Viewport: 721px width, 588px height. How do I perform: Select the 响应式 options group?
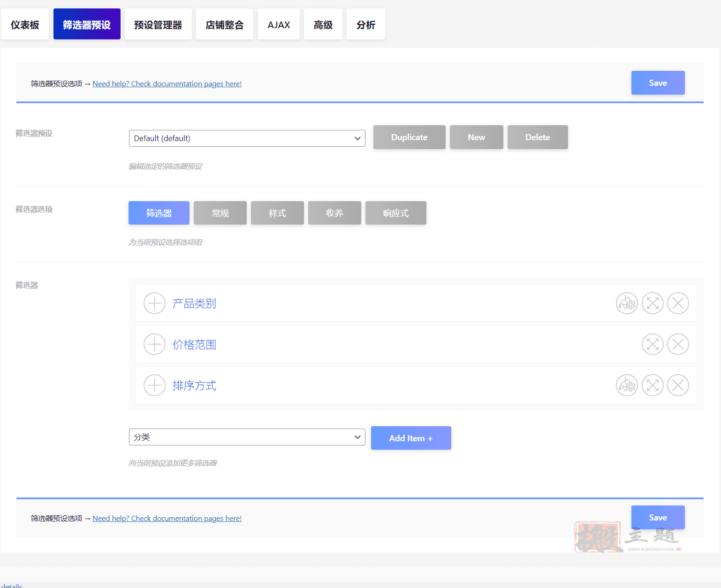pos(396,213)
